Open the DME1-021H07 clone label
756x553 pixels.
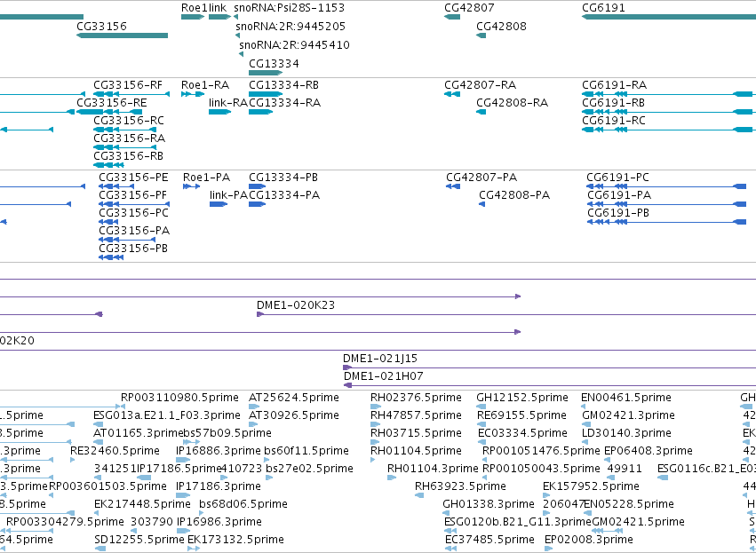pyautogui.click(x=383, y=376)
